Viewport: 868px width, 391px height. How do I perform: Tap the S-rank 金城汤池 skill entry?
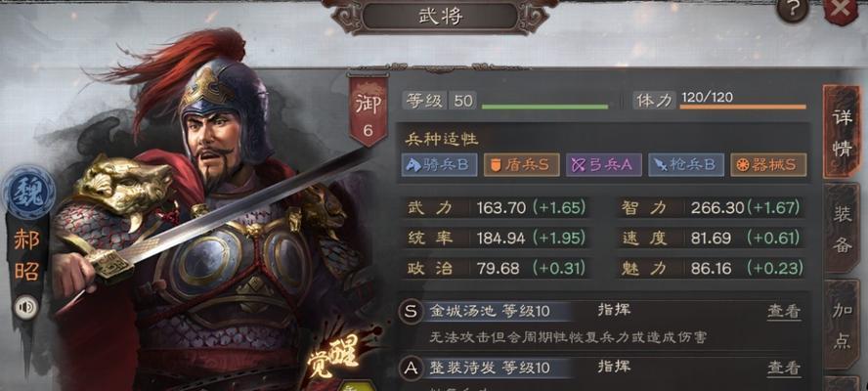(490, 311)
